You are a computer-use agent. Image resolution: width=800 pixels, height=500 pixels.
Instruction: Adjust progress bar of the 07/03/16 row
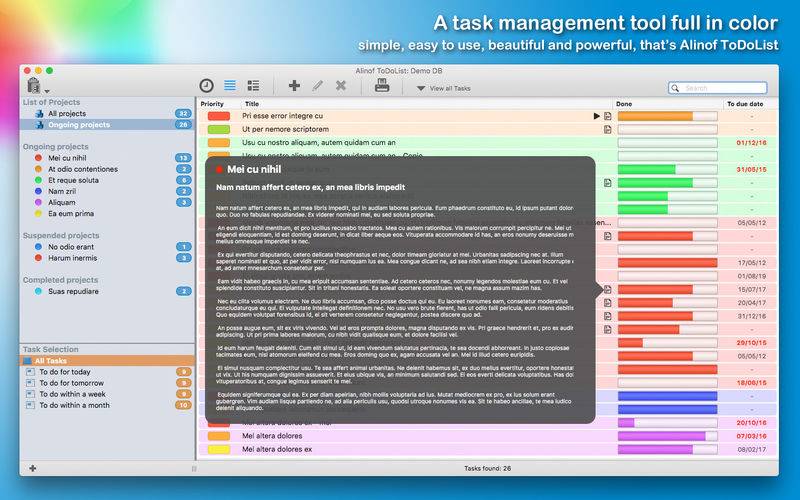(667, 436)
